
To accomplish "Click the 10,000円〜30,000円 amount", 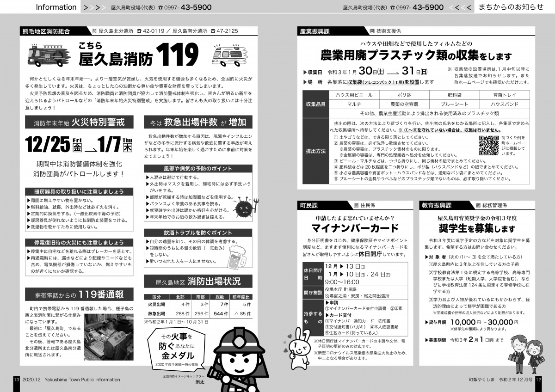I will [484, 322].
